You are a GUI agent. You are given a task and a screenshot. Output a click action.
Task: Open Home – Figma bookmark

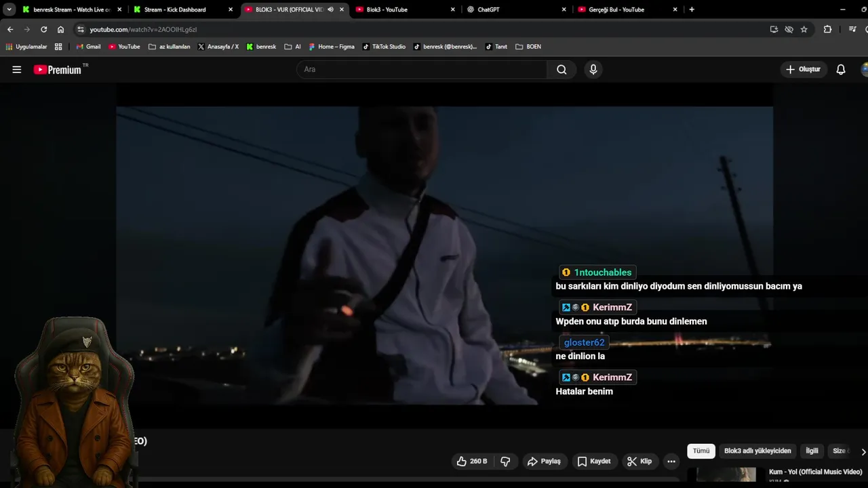(332, 47)
